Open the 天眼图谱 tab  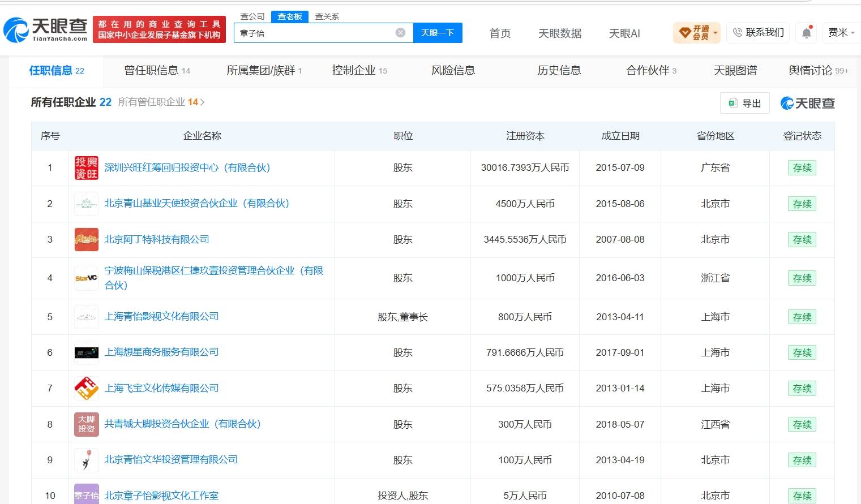735,71
